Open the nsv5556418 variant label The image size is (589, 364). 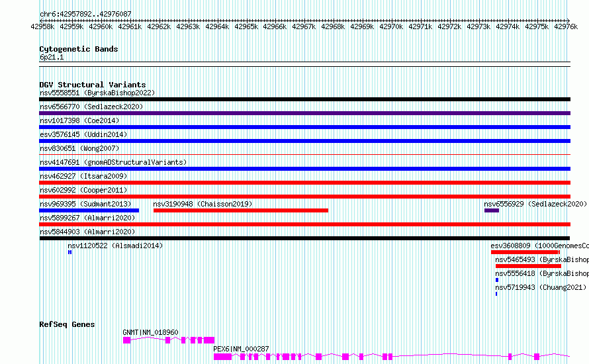click(541, 273)
